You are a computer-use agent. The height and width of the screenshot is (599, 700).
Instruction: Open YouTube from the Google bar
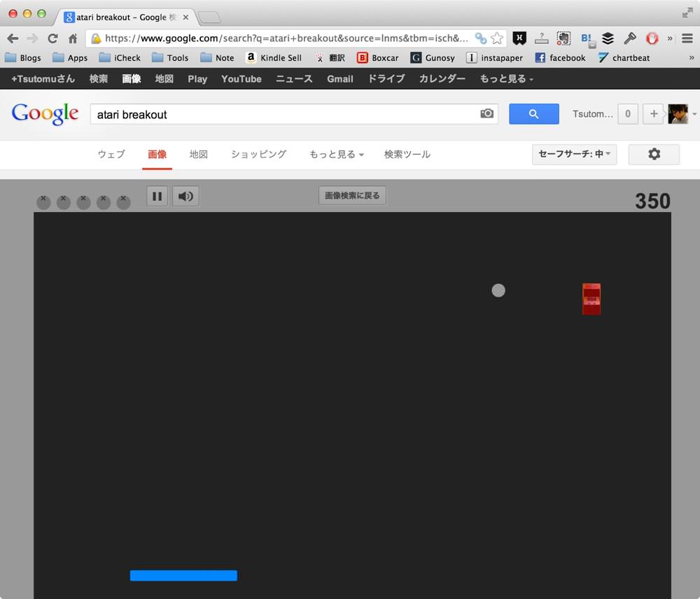241,79
